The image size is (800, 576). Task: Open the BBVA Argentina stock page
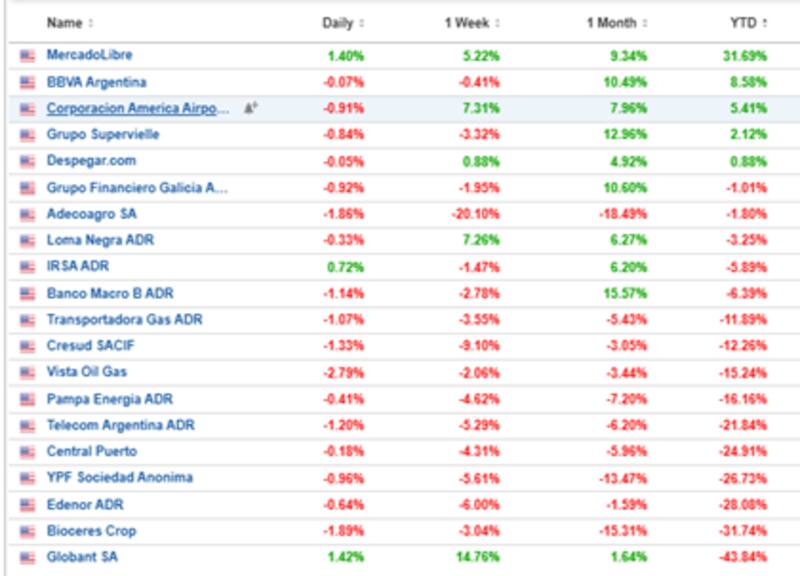coord(96,82)
